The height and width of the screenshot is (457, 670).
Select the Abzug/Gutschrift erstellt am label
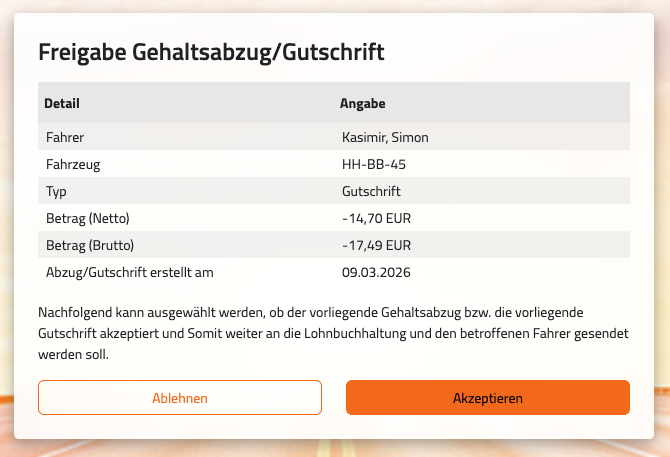pos(130,272)
